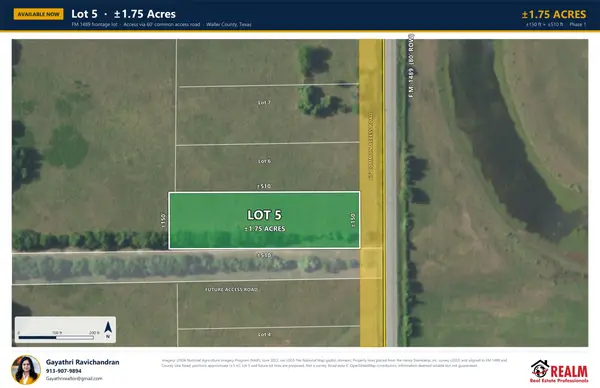Viewport: 600px width, 388px height.
Task: Select the 'Lot 5 · ±1.75 Acres' header title
Action: click(123, 14)
